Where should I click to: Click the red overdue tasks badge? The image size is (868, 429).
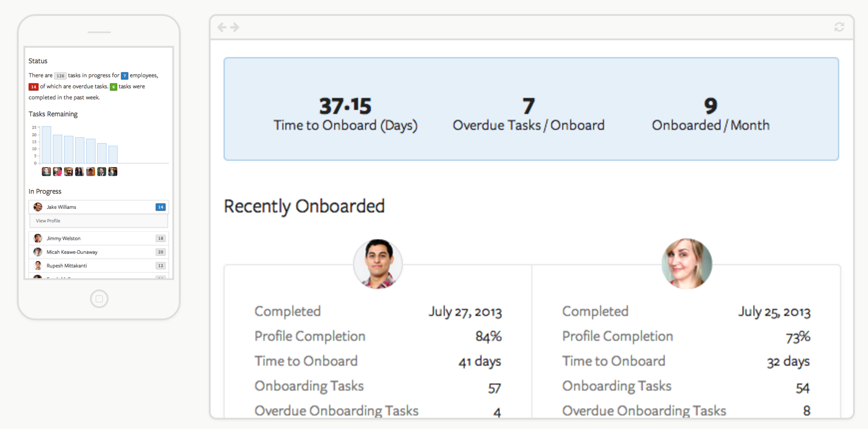pyautogui.click(x=33, y=87)
